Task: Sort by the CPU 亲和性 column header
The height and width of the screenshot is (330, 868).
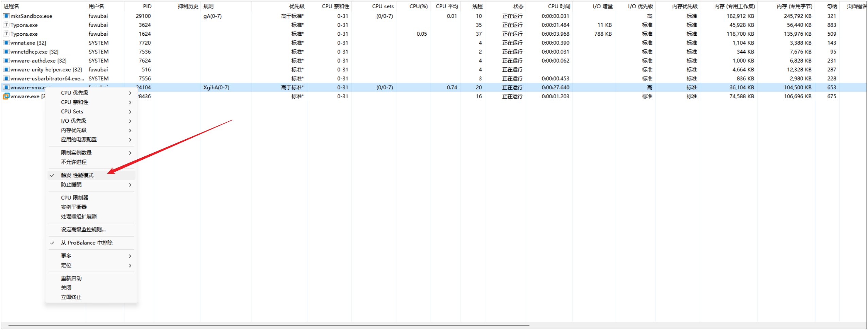Action: tap(329, 6)
